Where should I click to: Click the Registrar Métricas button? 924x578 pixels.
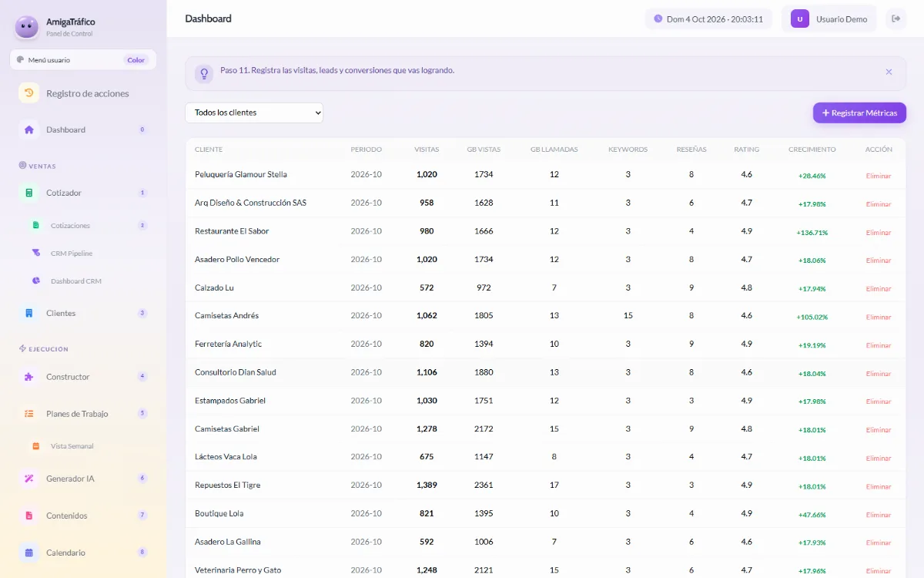click(x=859, y=113)
